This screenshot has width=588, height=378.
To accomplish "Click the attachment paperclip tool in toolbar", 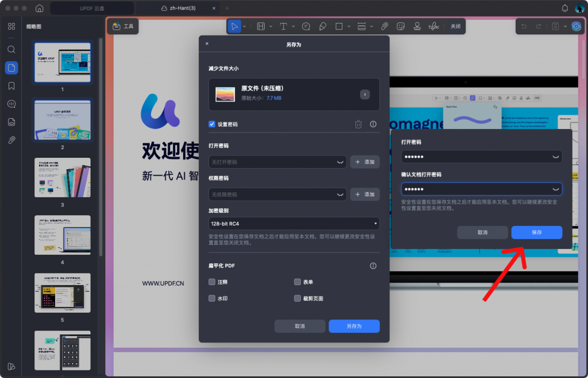I will [384, 26].
